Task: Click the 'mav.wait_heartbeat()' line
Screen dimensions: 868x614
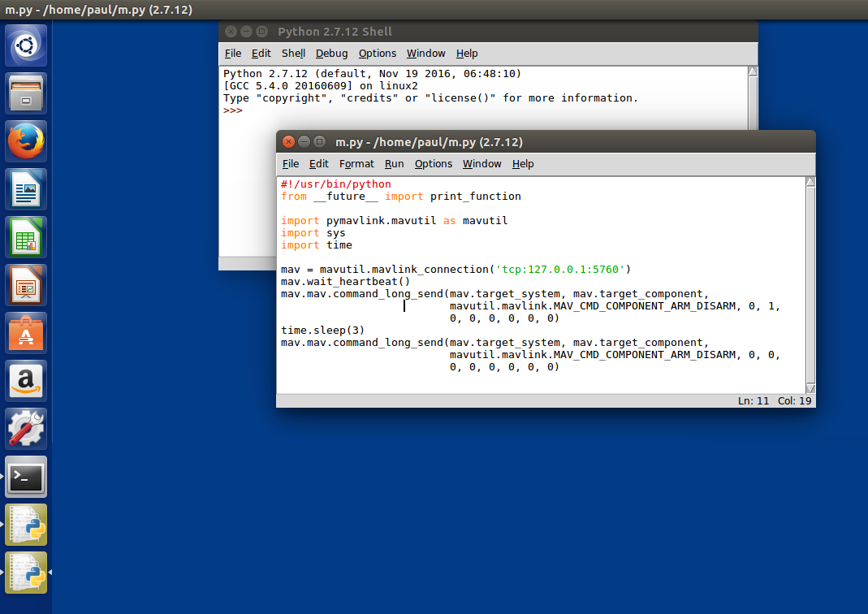Action: point(345,281)
